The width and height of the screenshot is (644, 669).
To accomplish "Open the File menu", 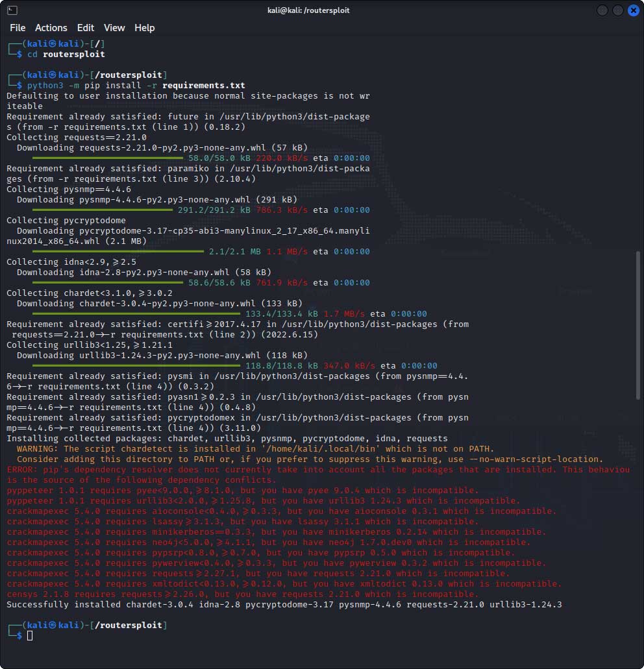I will (18, 28).
